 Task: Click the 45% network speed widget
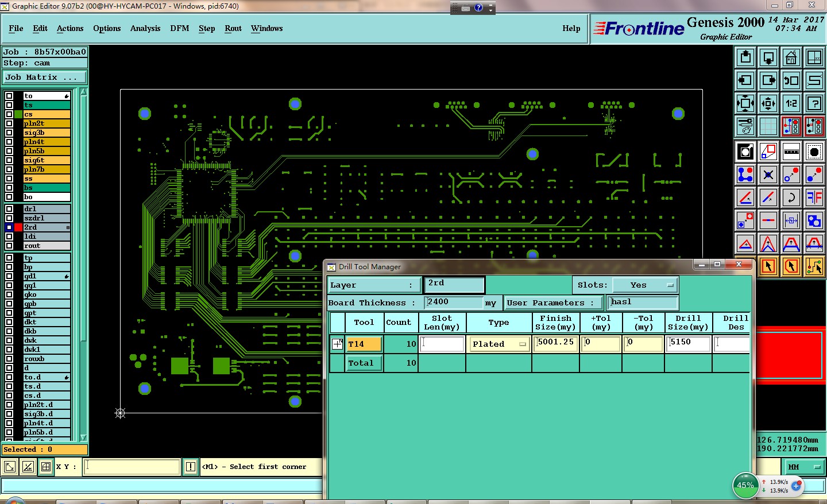coord(745,486)
